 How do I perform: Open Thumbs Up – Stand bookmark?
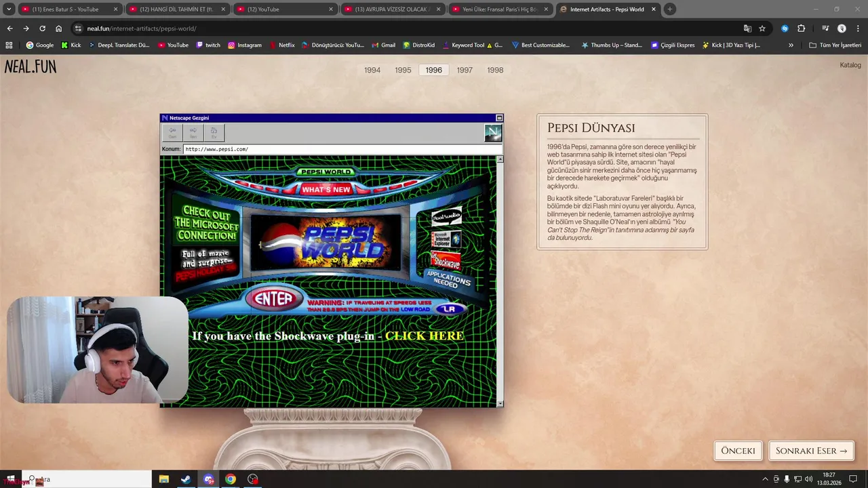(x=612, y=45)
